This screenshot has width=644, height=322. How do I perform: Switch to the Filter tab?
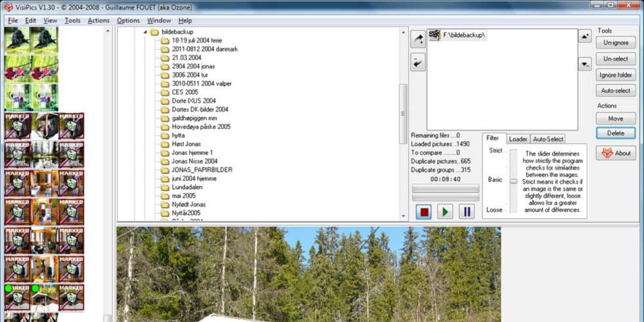click(x=492, y=139)
